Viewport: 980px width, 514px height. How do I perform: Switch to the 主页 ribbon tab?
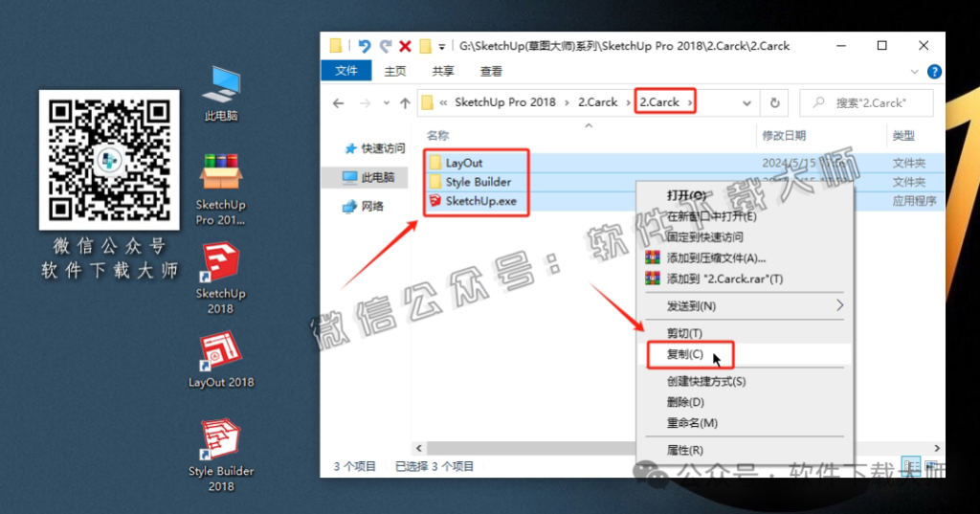point(395,71)
